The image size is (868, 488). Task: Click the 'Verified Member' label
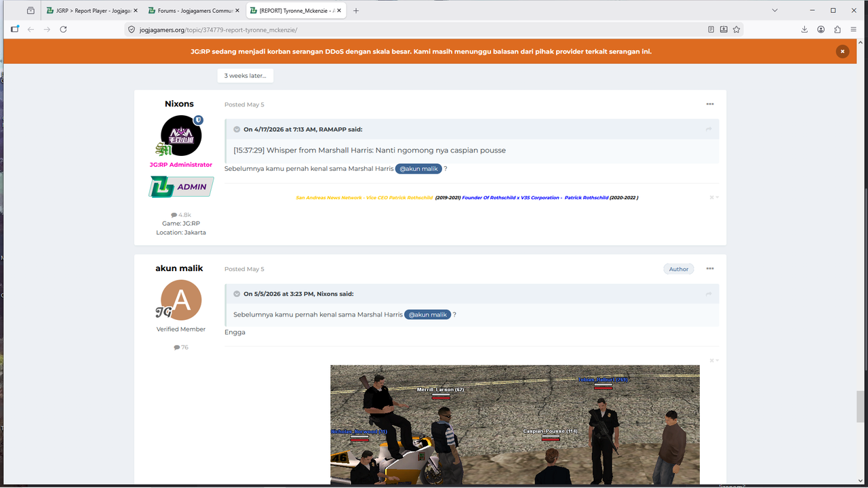point(181,329)
